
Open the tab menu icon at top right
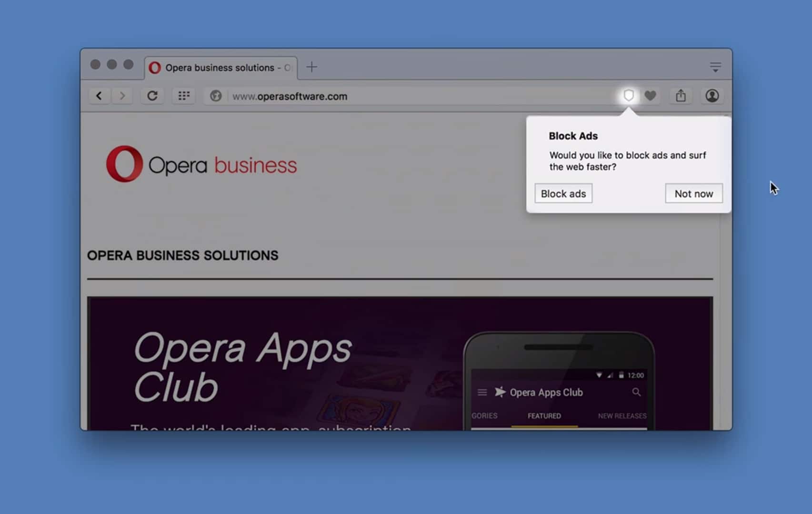pyautogui.click(x=715, y=67)
